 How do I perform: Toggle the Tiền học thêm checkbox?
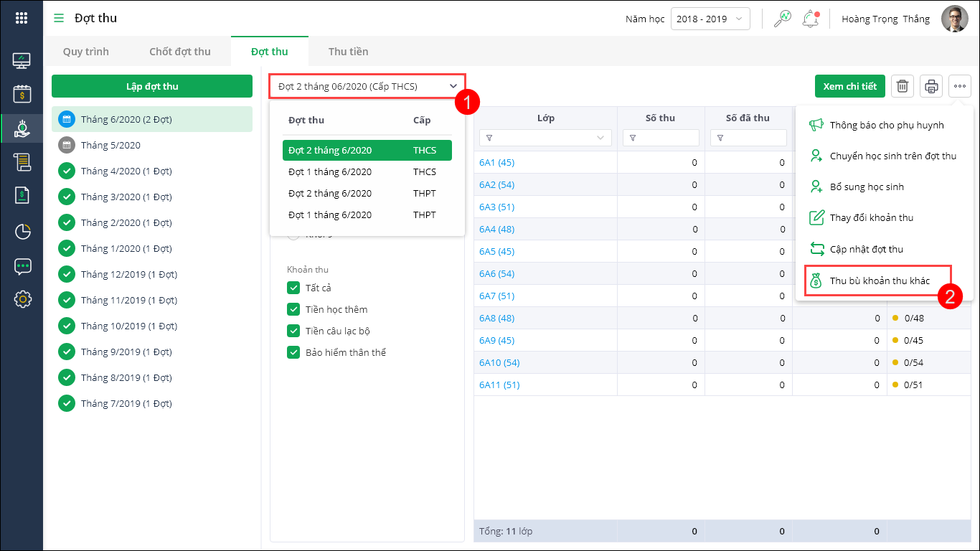tap(293, 309)
